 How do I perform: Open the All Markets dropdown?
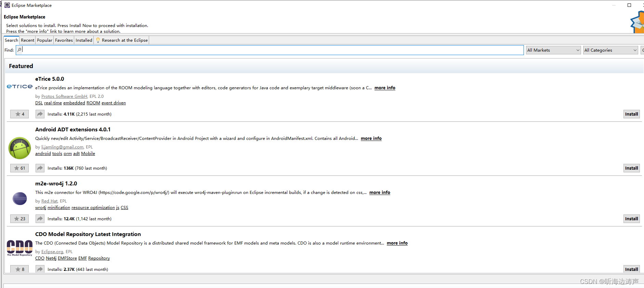click(553, 50)
